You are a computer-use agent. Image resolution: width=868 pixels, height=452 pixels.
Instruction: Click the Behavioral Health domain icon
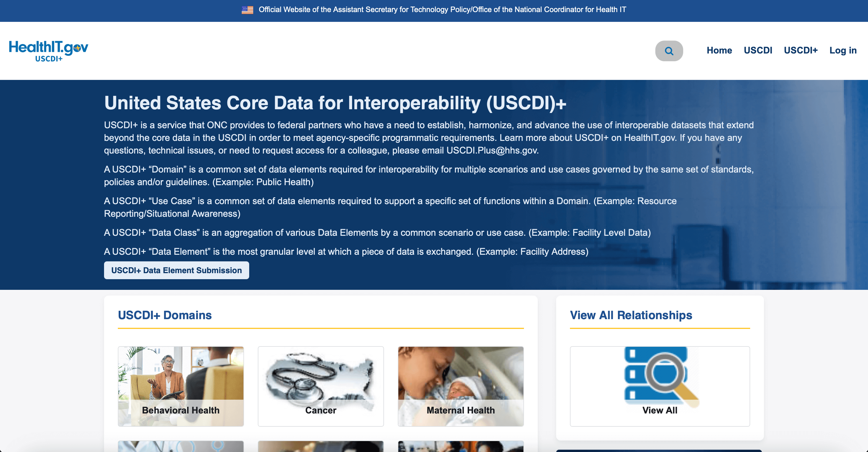(x=180, y=385)
